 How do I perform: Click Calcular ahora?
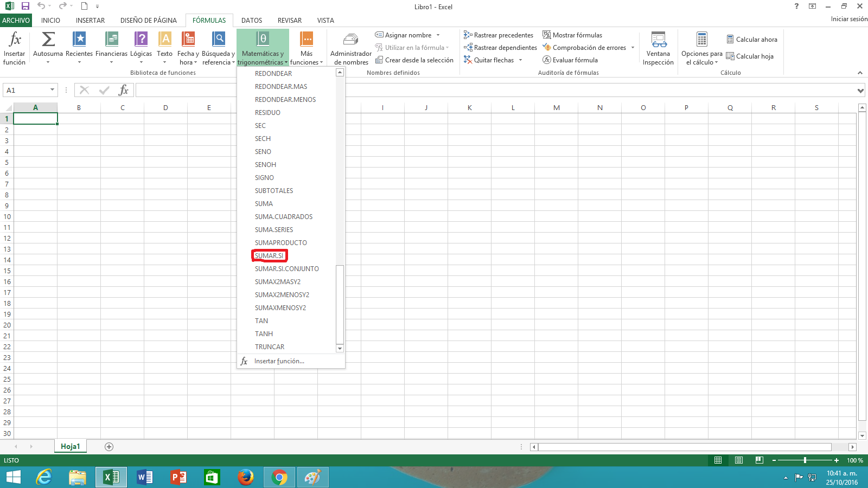tap(752, 40)
